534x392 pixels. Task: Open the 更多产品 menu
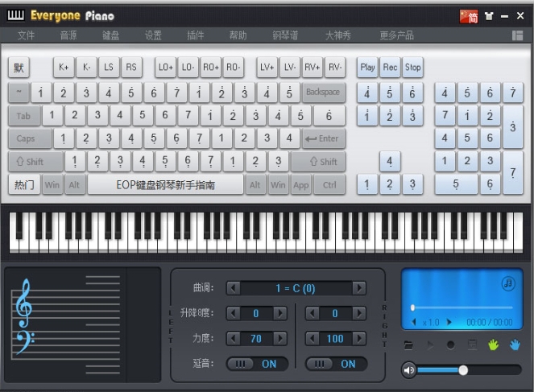point(397,35)
